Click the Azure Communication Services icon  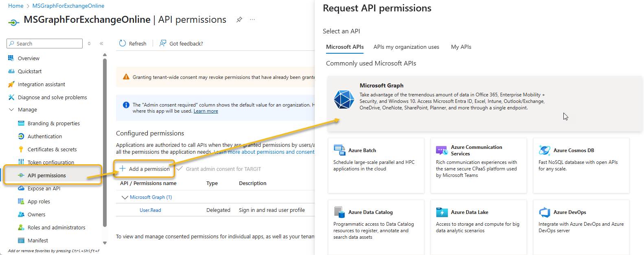[442, 150]
